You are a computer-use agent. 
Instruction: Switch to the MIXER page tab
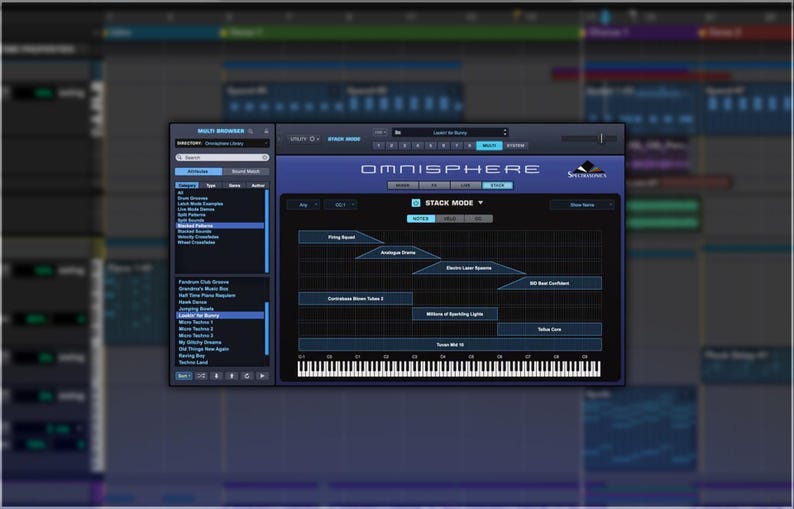403,185
